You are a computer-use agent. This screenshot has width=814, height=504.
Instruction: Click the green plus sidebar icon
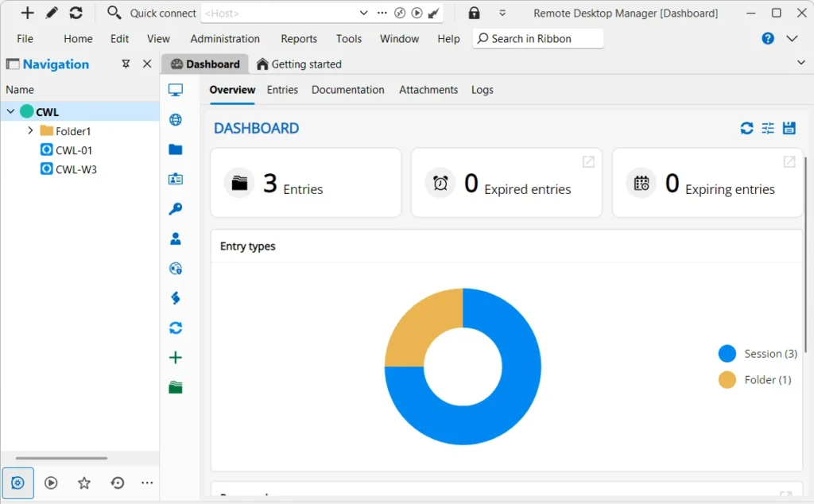176,358
